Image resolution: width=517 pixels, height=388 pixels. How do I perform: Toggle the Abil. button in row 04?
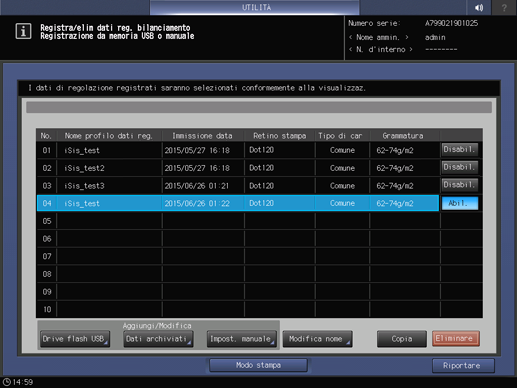point(460,203)
